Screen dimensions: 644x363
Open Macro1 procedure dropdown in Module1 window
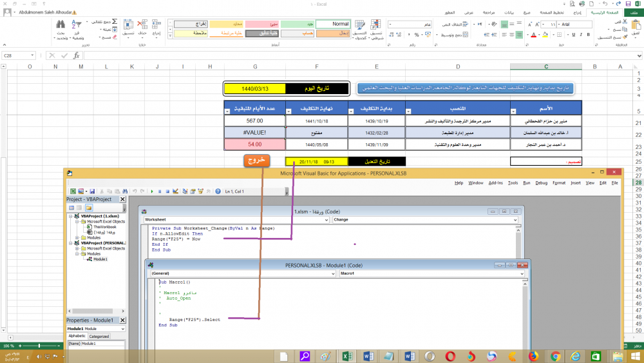[x=522, y=273]
